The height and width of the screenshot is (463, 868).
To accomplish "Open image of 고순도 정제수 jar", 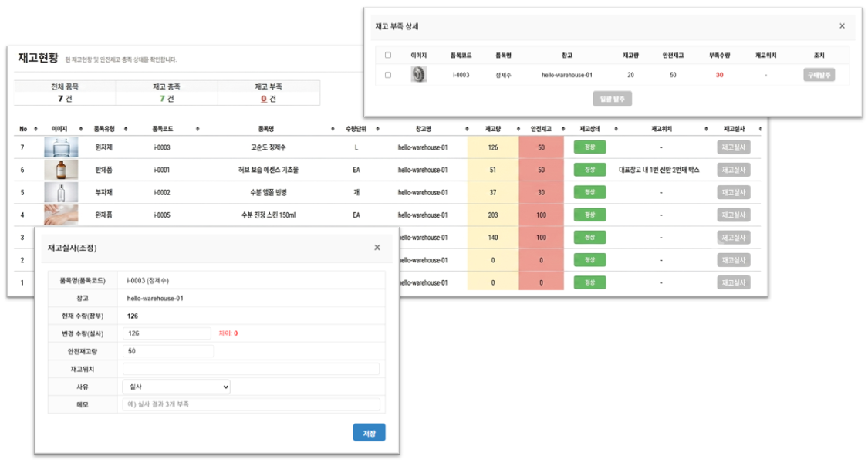I will tap(61, 147).
